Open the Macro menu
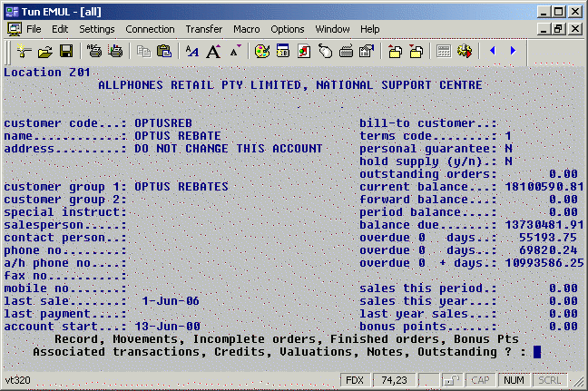Image resolution: width=588 pixels, height=391 pixels. click(x=247, y=29)
